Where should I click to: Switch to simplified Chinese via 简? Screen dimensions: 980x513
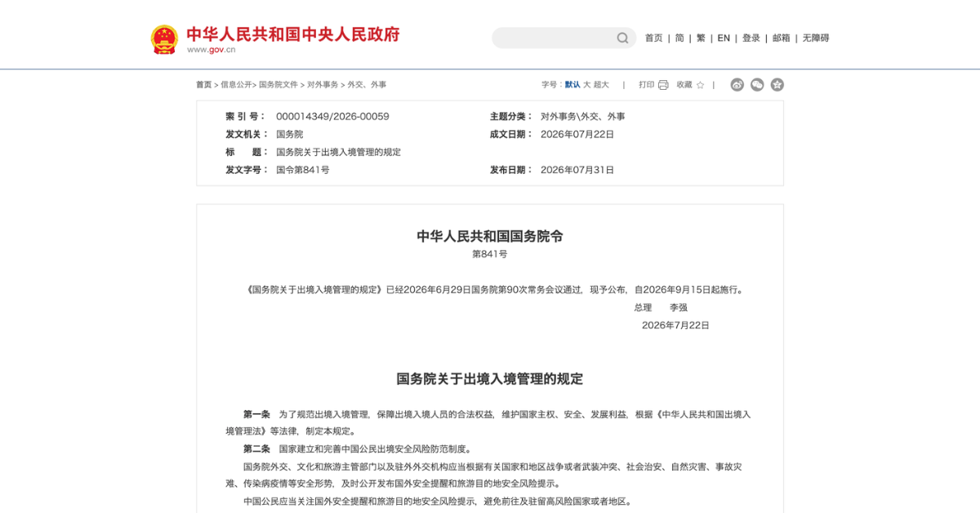pyautogui.click(x=679, y=38)
